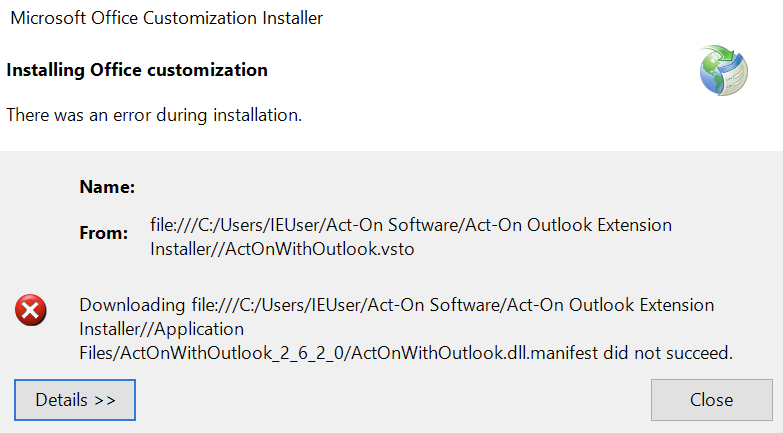Click the From path's first line

411,225
